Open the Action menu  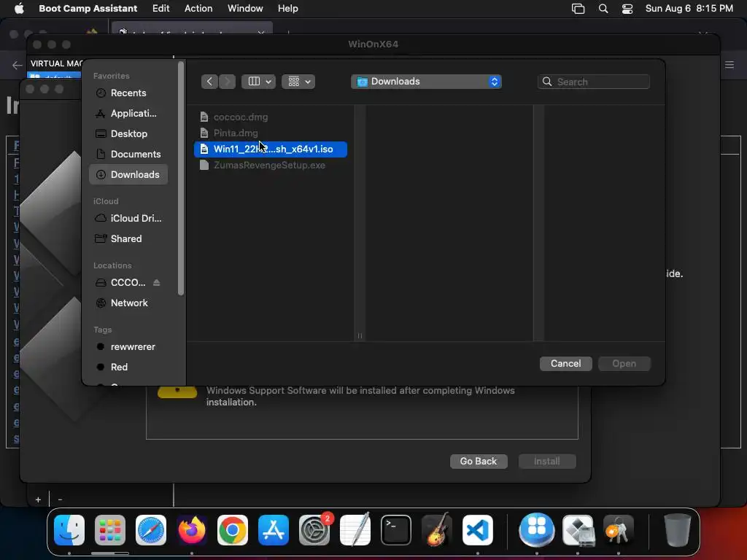coord(198,8)
